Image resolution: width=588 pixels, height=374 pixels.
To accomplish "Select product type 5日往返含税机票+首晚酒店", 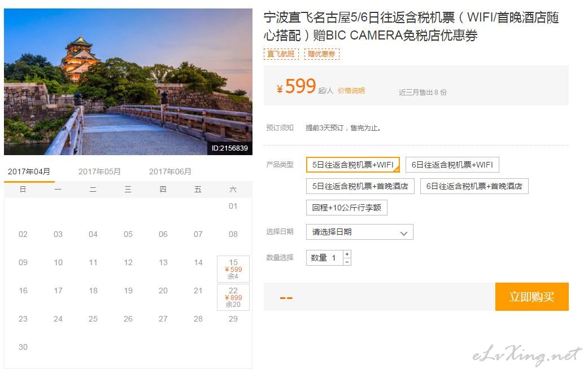I will coord(360,186).
